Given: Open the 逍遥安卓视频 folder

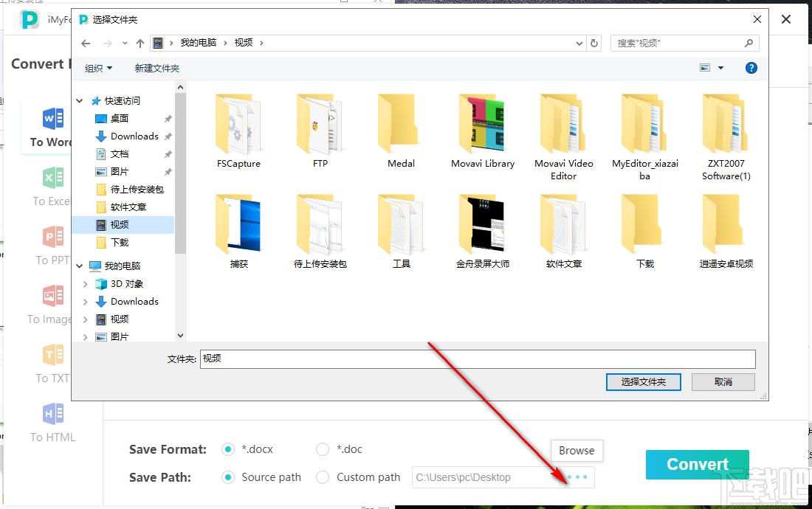Looking at the screenshot, I should click(726, 232).
